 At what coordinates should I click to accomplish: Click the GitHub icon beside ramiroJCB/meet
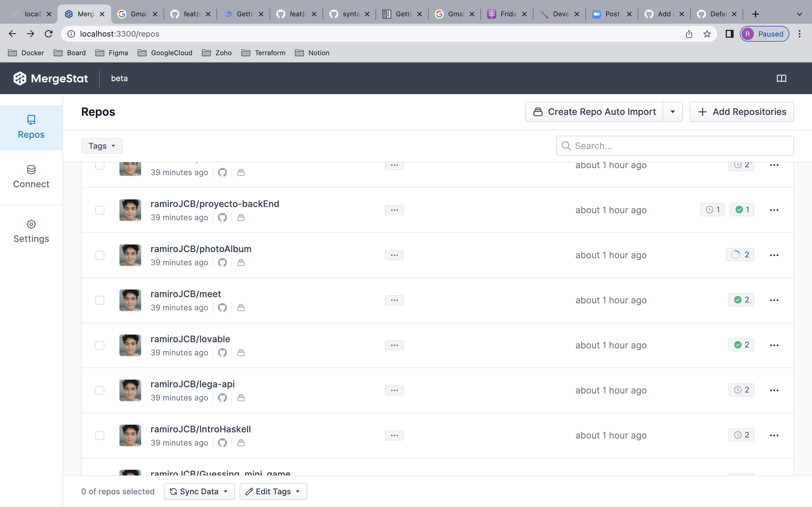(x=222, y=308)
